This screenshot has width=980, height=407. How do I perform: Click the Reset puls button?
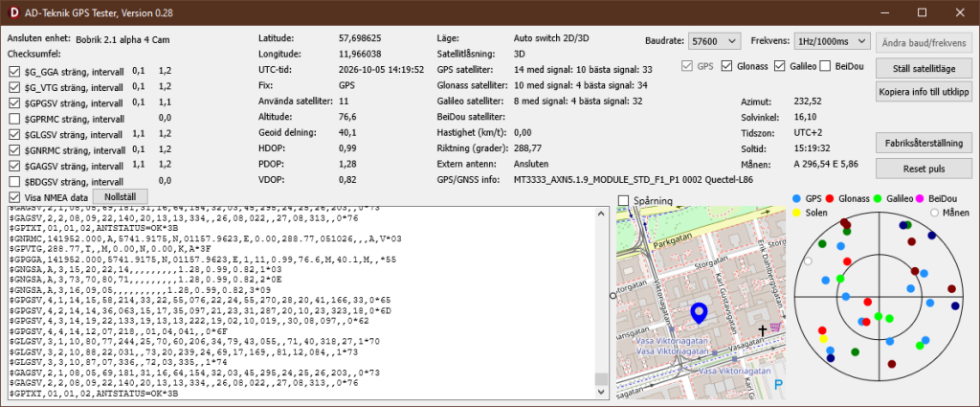pos(924,168)
